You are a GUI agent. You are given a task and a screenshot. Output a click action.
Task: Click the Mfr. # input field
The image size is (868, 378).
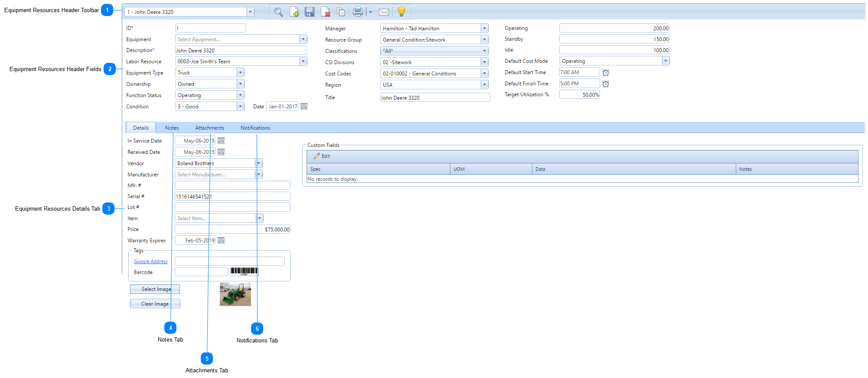(232, 186)
